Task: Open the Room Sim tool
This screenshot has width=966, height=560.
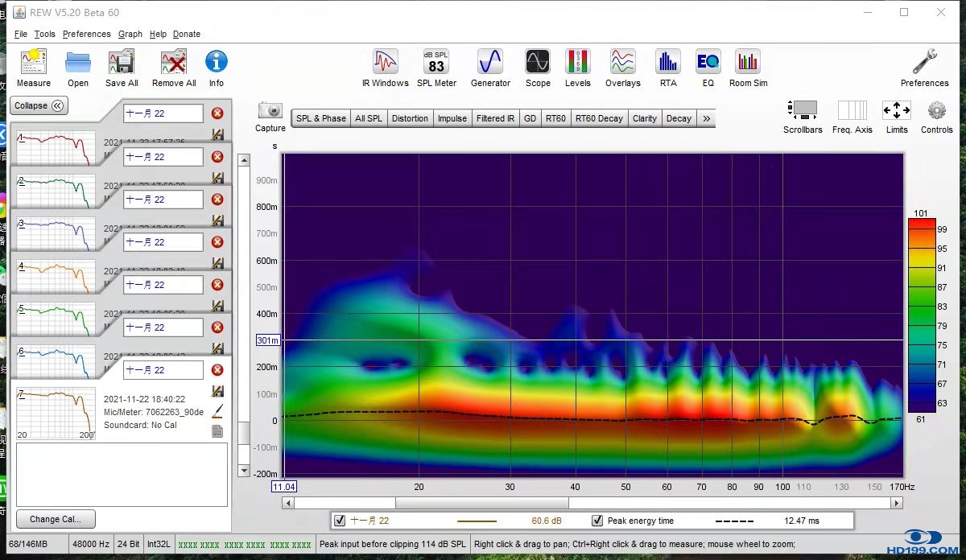Action: [748, 63]
